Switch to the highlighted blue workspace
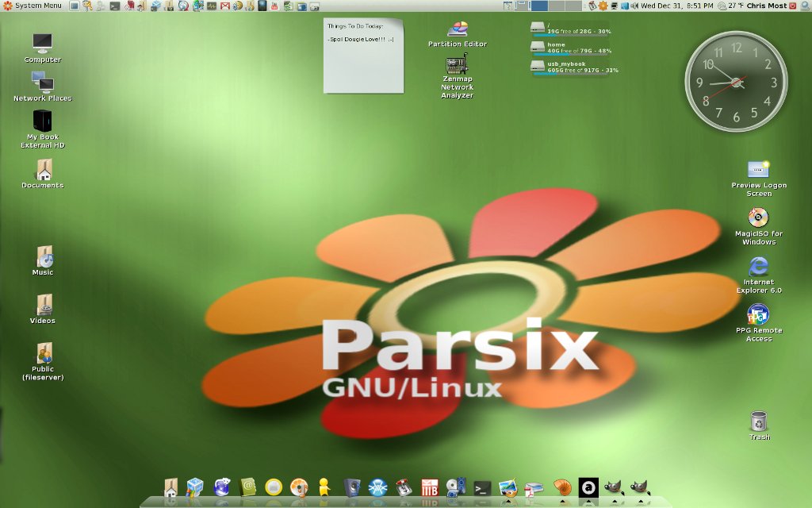Image resolution: width=812 pixels, height=508 pixels. [x=539, y=6]
